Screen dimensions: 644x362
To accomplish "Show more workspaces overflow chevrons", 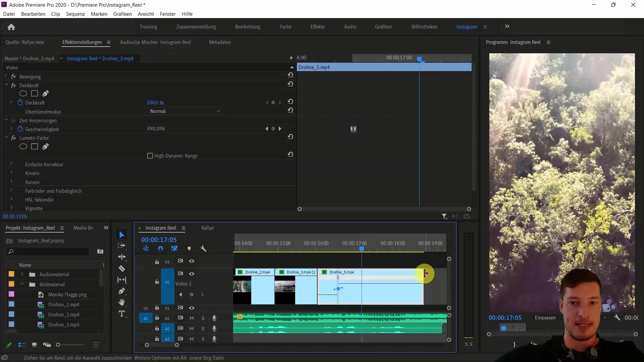I will [x=507, y=26].
